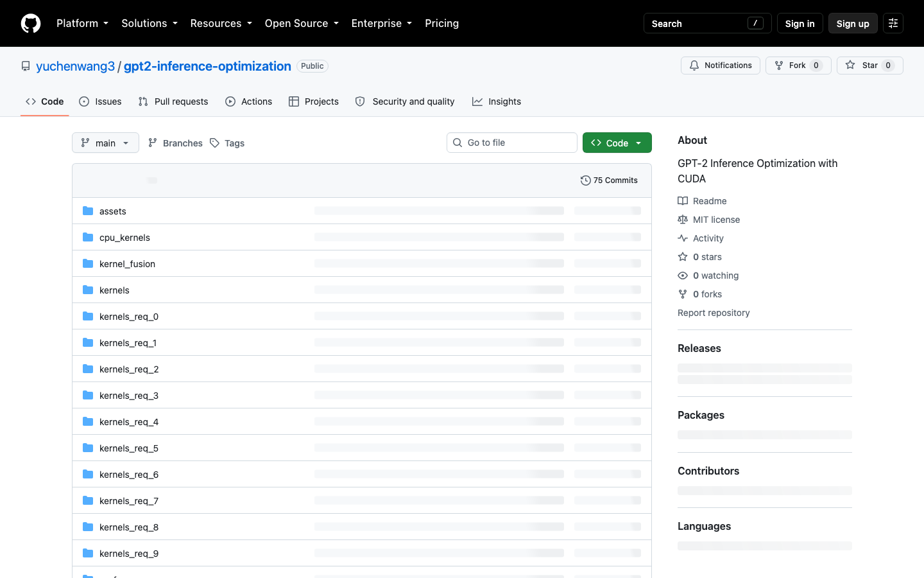This screenshot has width=924, height=578.
Task: View the 0 watching list
Action: [708, 276]
